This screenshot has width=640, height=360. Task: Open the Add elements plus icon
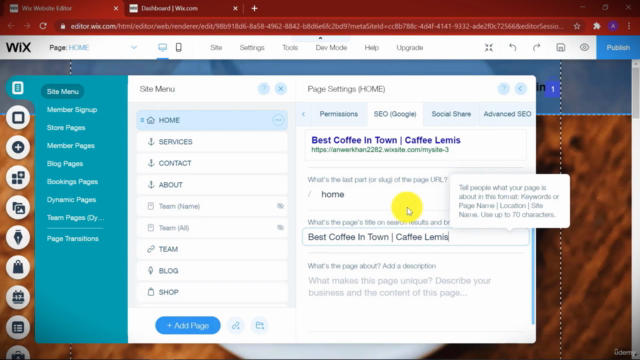pyautogui.click(x=18, y=147)
